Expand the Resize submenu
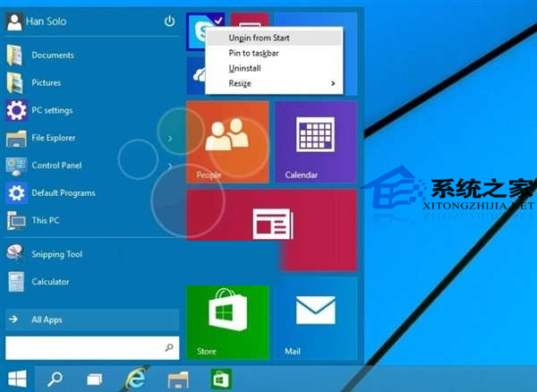 coord(272,83)
